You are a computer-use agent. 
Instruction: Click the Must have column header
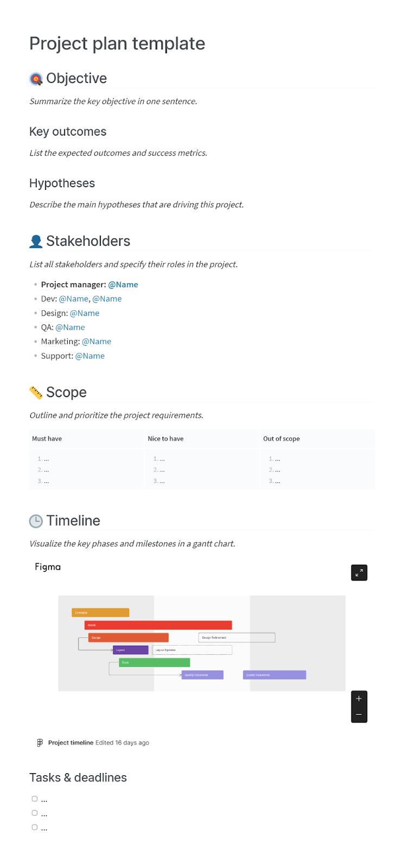[x=47, y=438]
